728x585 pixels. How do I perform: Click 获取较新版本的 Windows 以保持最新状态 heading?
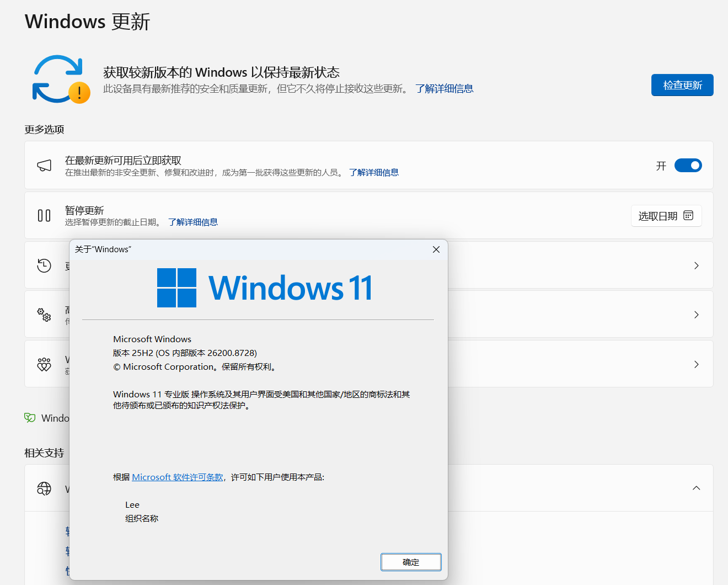click(221, 72)
